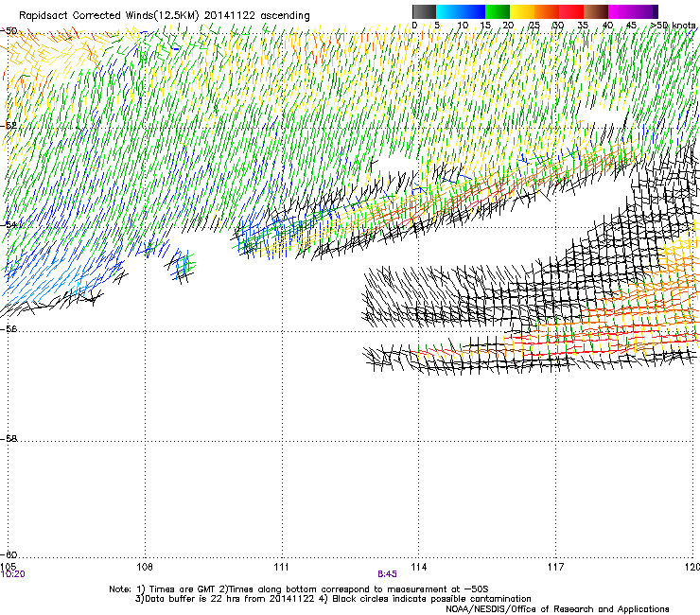Image resolution: width=700 pixels, height=615 pixels.
Task: Click the brown 35-40 knots legend swatch
Action: pyautogui.click(x=596, y=11)
